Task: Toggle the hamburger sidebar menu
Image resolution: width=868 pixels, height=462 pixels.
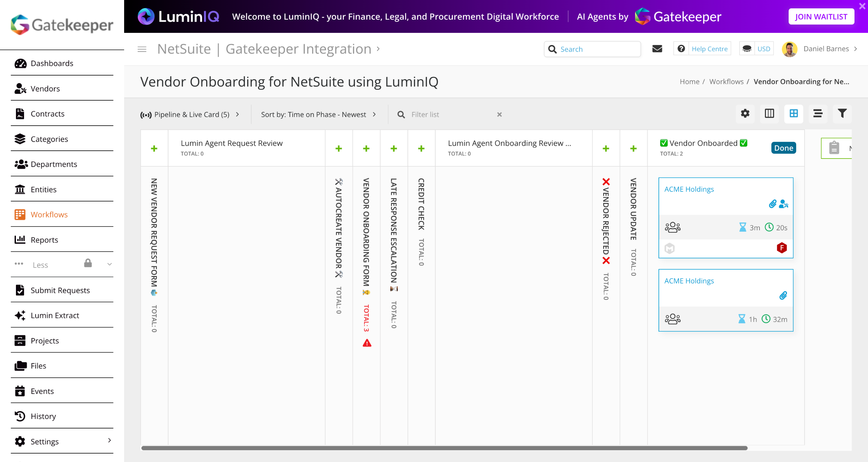Action: 142,49
